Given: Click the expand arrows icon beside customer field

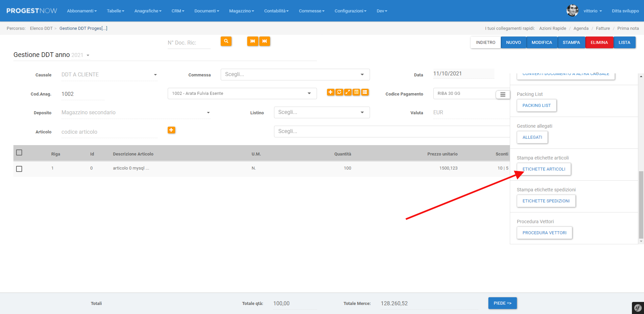Looking at the screenshot, I should tap(348, 92).
